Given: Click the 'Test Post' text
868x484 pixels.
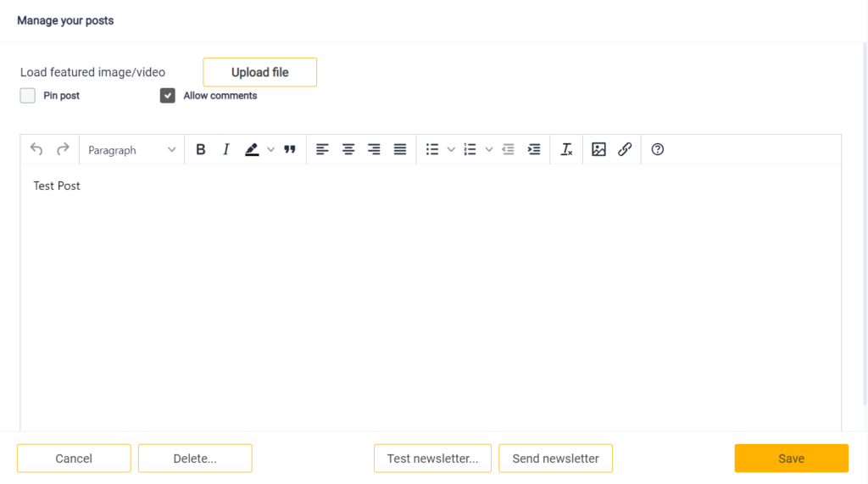Looking at the screenshot, I should (57, 186).
